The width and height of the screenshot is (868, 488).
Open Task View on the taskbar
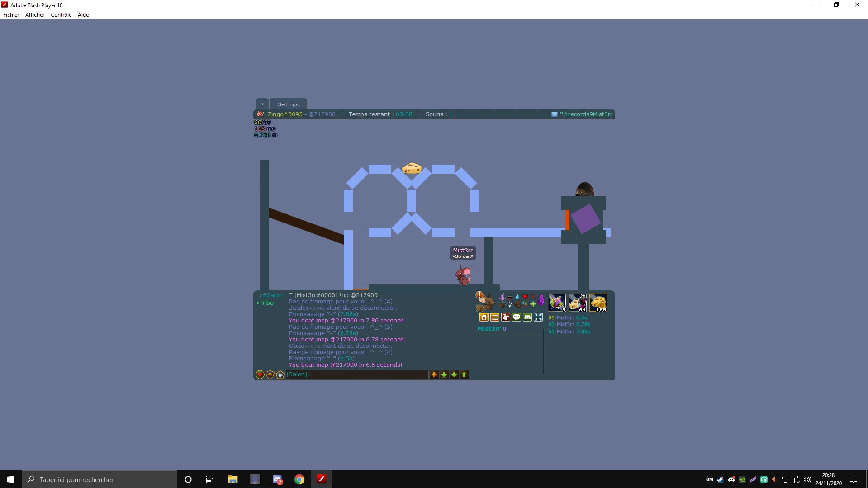[210, 479]
